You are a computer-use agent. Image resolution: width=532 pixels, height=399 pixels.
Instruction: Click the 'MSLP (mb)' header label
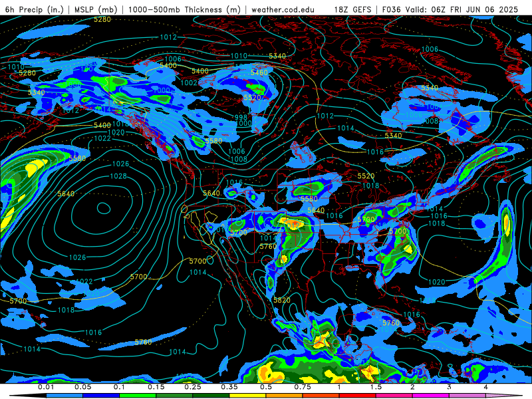[x=96, y=9]
